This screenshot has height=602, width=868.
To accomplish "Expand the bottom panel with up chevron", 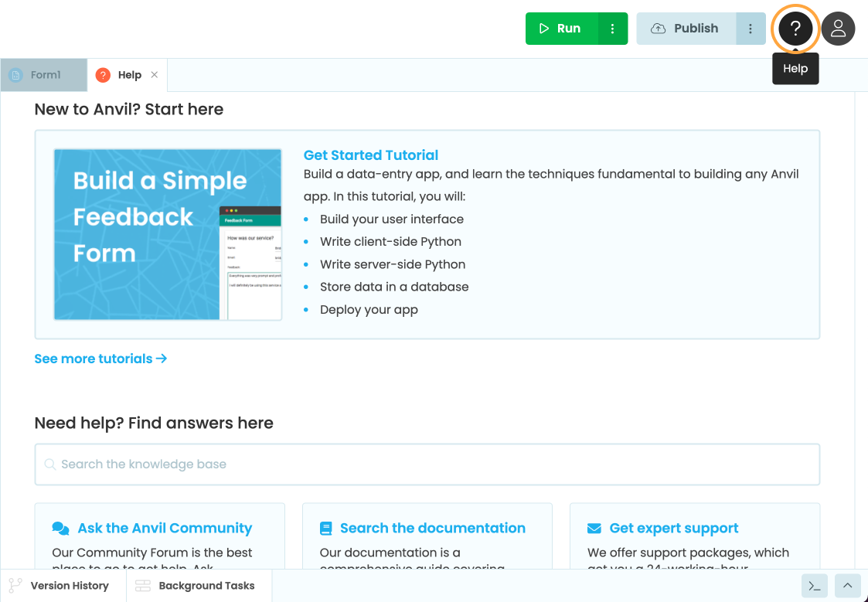I will click(847, 586).
